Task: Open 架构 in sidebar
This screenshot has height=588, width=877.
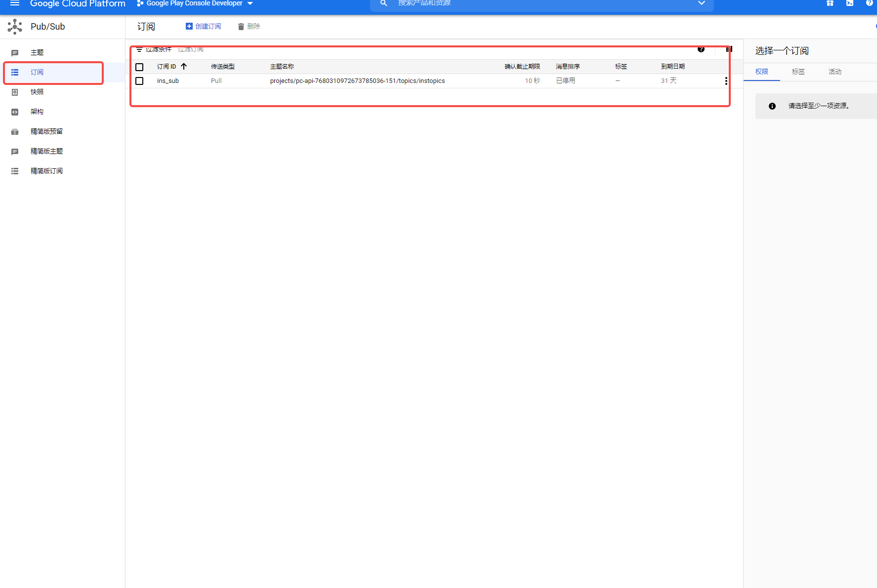Action: (37, 112)
